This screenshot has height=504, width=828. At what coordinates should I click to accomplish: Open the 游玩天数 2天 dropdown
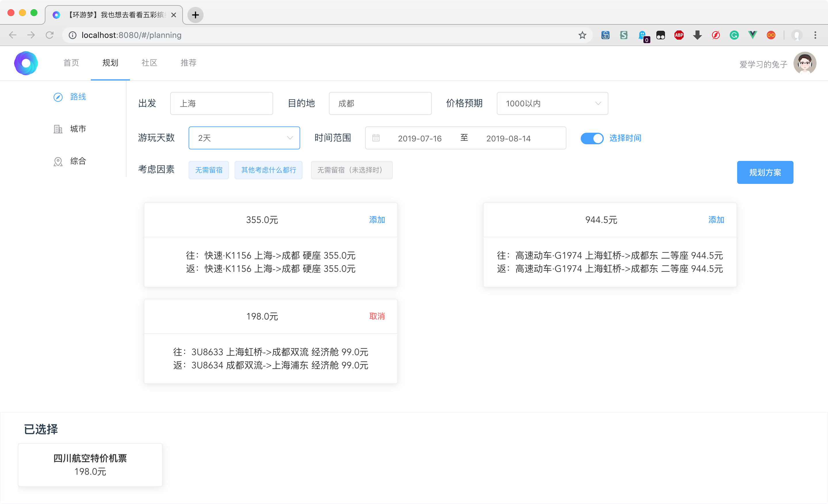click(244, 138)
